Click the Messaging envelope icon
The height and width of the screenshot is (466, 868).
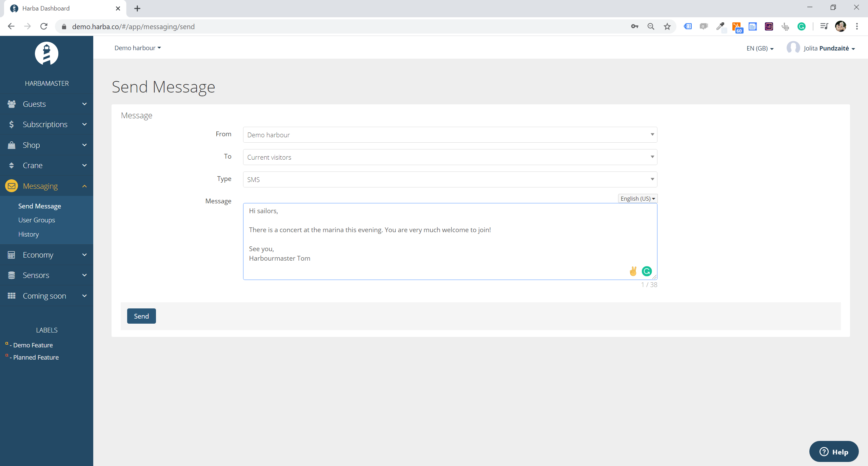[x=12, y=186]
